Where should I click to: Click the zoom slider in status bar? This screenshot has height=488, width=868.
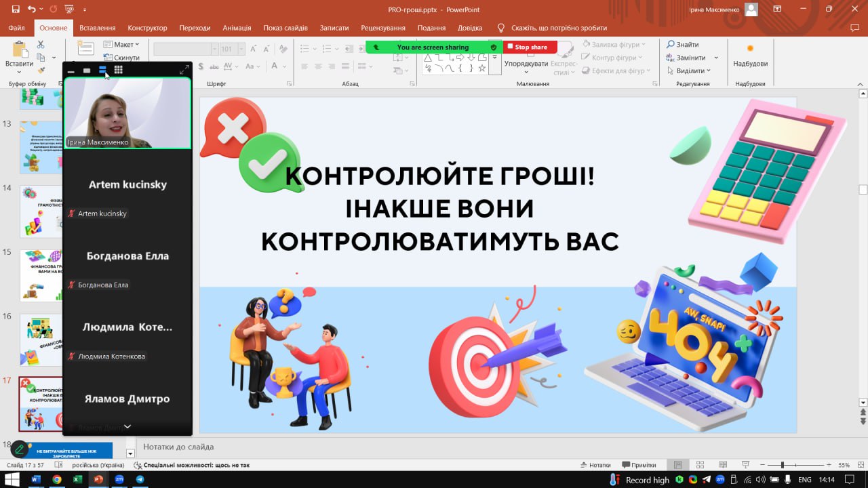tap(783, 465)
